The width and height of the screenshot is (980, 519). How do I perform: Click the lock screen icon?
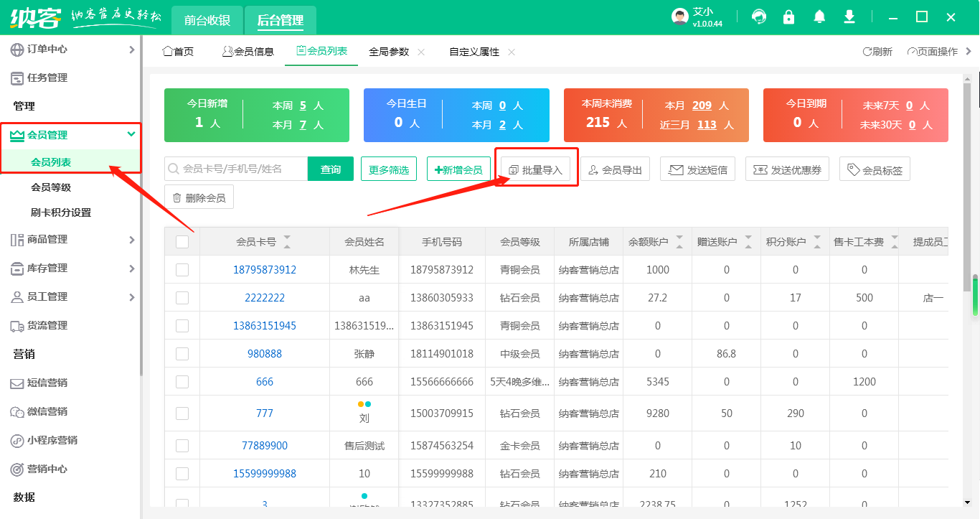789,17
